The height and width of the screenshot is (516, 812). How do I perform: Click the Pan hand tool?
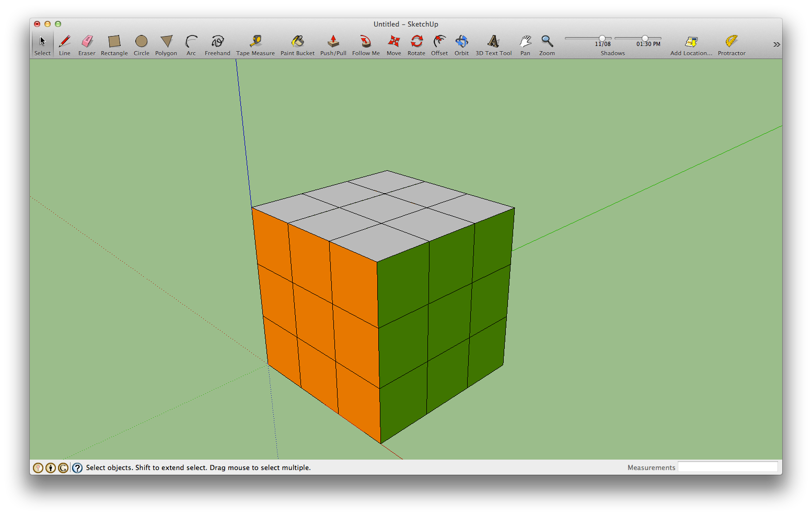[525, 42]
